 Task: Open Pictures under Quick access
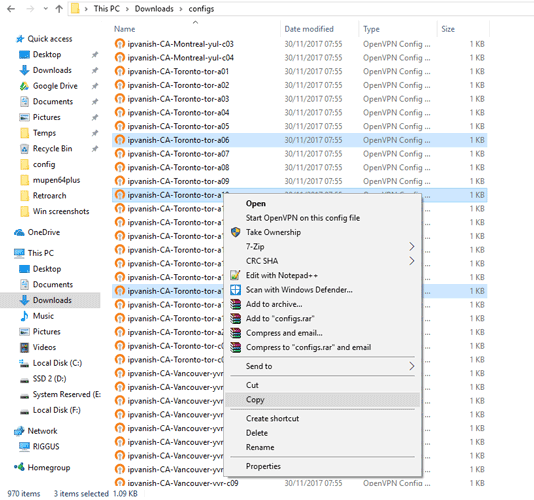pyautogui.click(x=47, y=117)
